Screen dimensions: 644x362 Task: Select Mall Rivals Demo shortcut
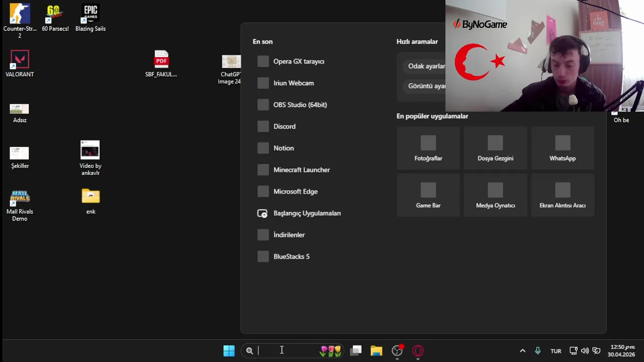click(20, 206)
